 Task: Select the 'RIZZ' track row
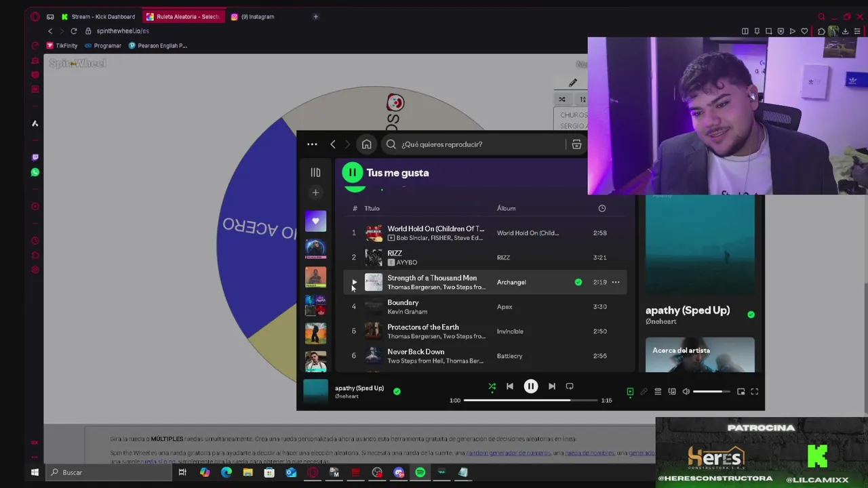[x=485, y=258]
